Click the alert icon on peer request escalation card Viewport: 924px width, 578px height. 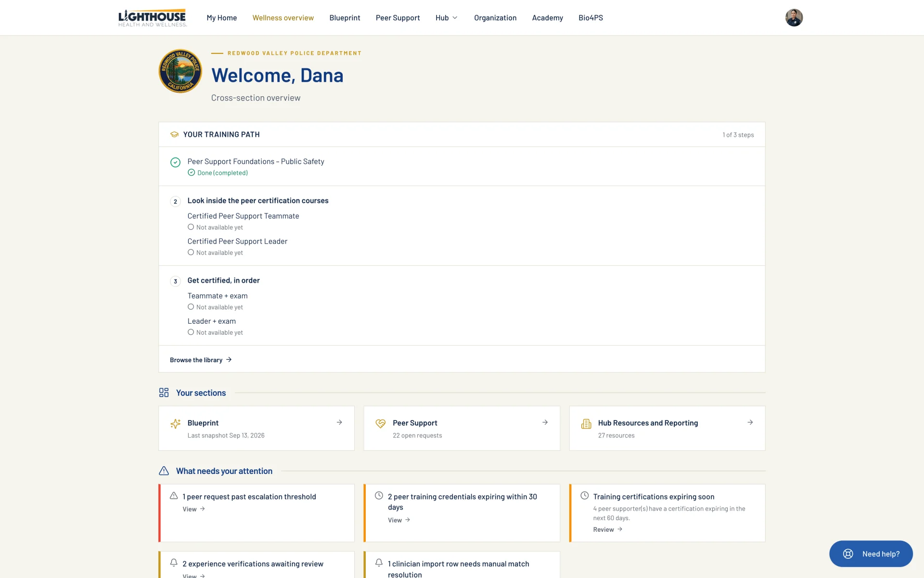(x=174, y=496)
